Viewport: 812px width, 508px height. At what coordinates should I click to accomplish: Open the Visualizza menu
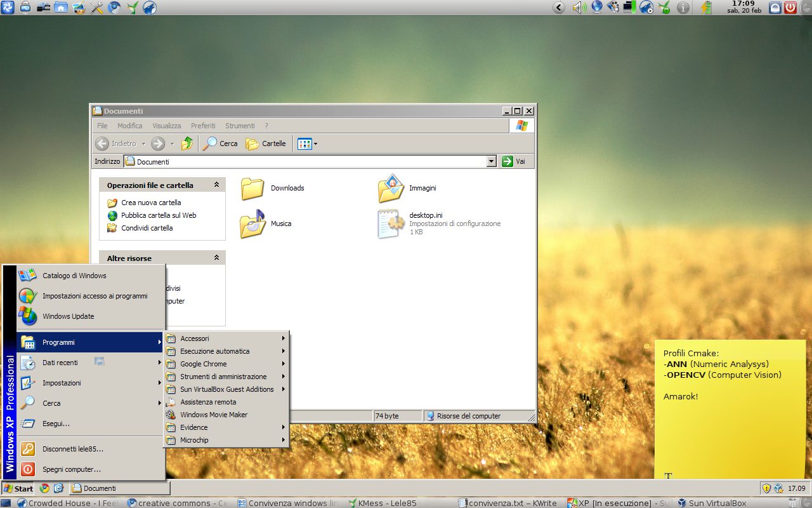(166, 126)
